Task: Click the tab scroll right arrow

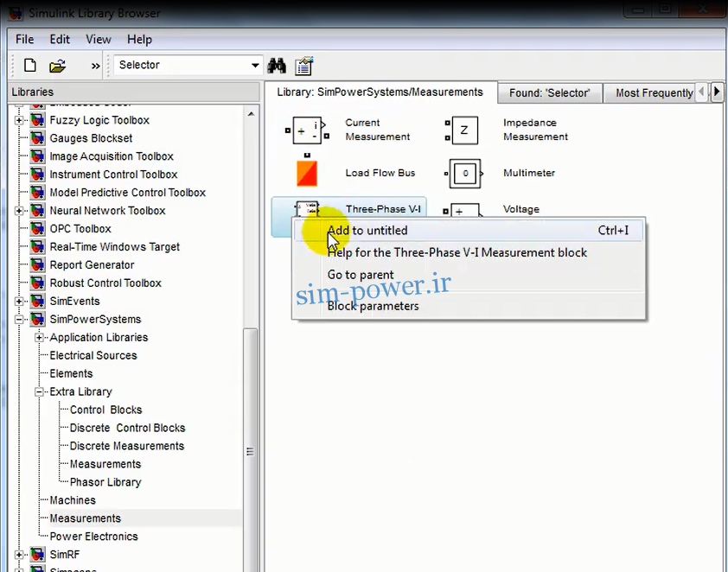Action: pos(717,92)
